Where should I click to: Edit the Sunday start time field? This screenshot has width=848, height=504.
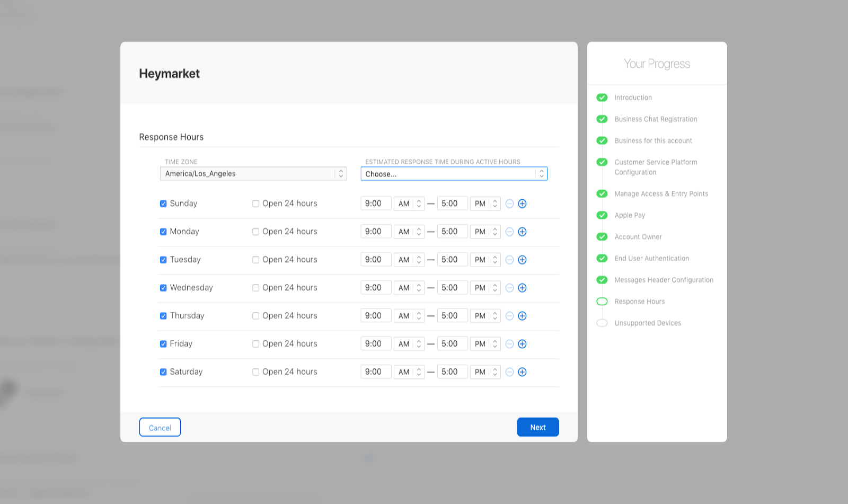(376, 204)
